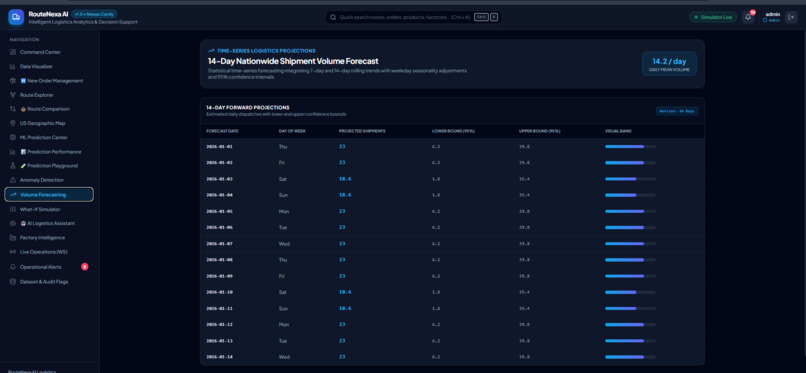Click the Prediction Playground flask icon

pos(13,166)
